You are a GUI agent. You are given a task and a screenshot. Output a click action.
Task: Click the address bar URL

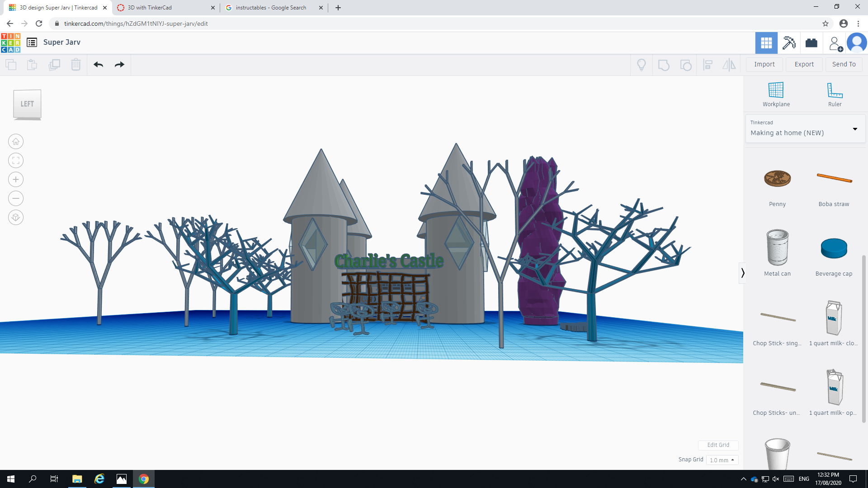click(x=136, y=23)
